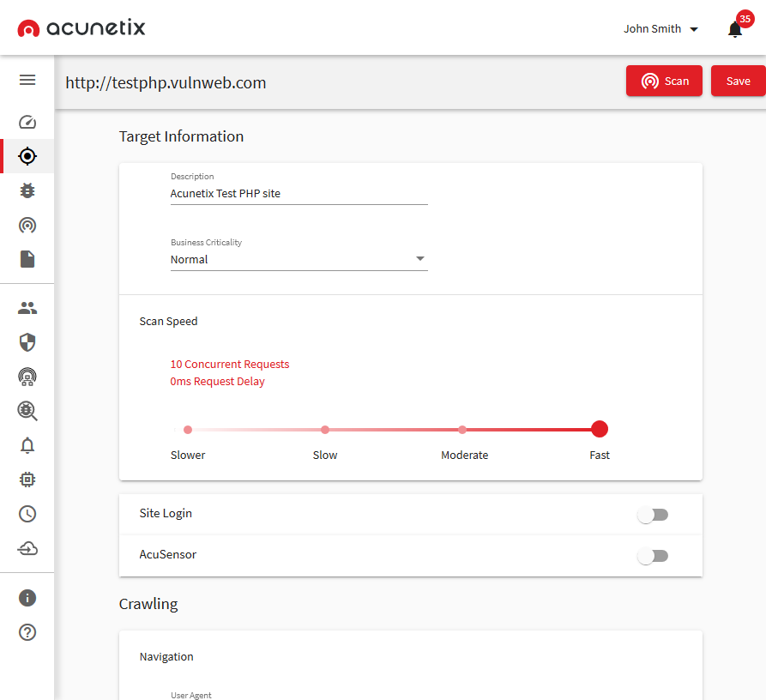The height and width of the screenshot is (700, 766).
Task: Click the Save button
Action: pyautogui.click(x=739, y=81)
